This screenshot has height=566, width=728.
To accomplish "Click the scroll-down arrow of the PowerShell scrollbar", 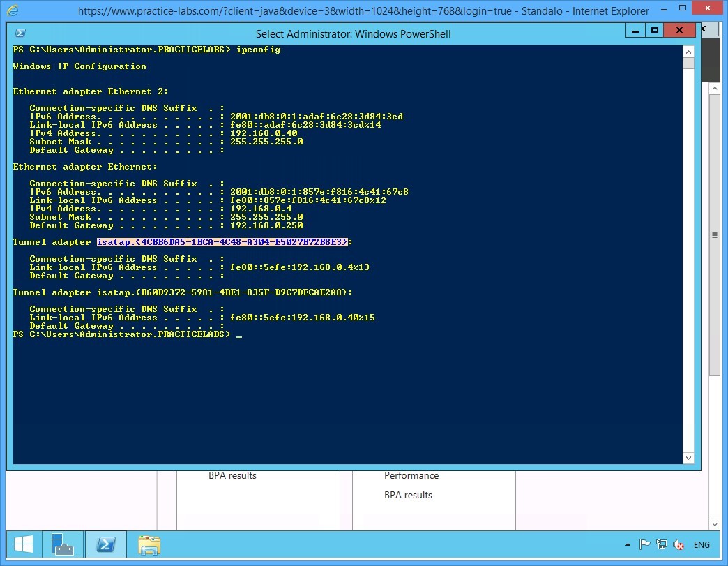I will pos(689,458).
